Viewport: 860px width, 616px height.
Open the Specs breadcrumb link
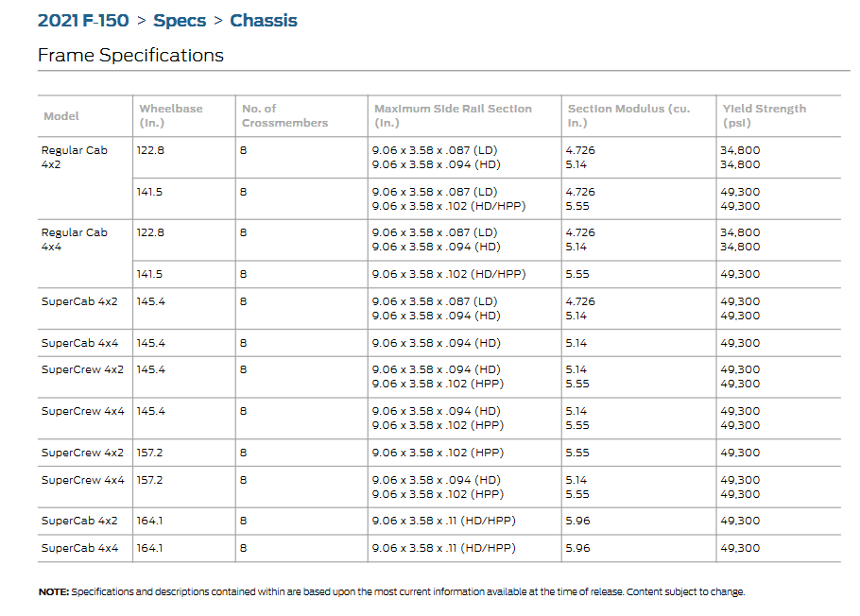pyautogui.click(x=180, y=21)
